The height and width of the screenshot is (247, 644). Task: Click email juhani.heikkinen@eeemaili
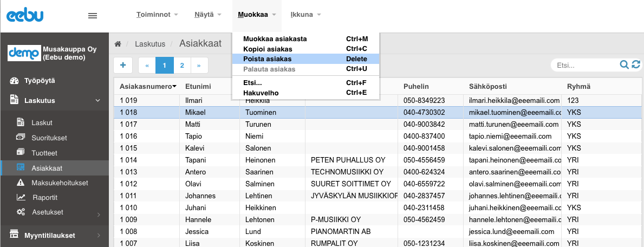(x=515, y=207)
